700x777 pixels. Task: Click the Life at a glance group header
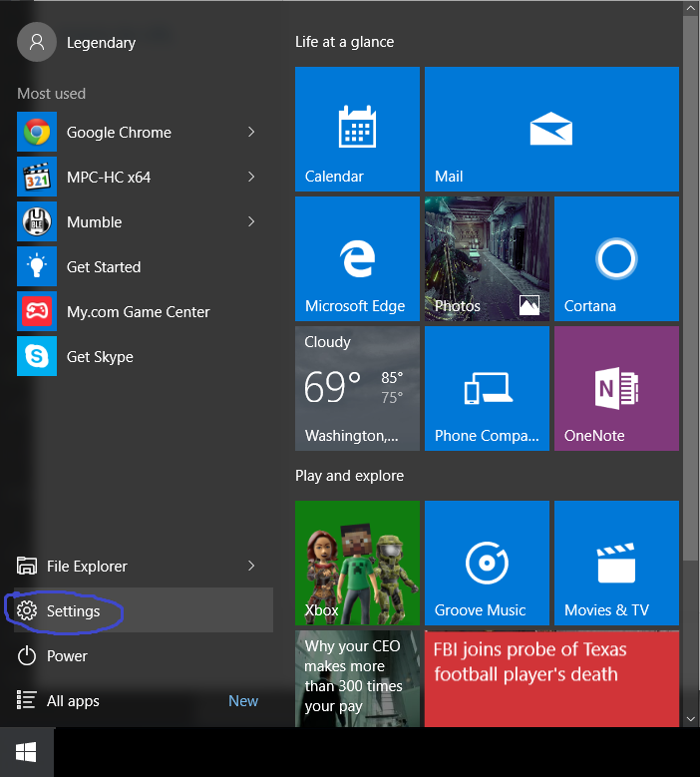(x=344, y=42)
